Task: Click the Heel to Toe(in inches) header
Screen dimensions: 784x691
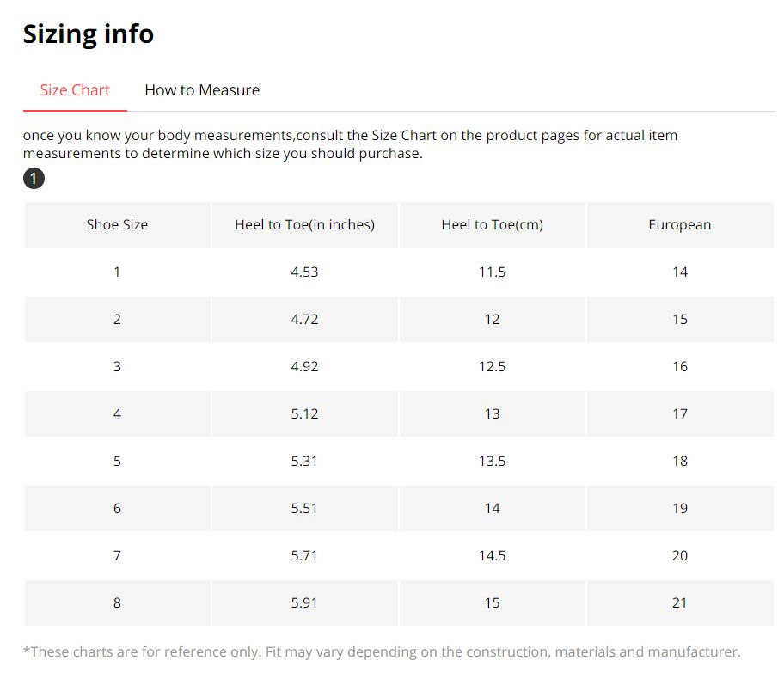Action: point(304,225)
